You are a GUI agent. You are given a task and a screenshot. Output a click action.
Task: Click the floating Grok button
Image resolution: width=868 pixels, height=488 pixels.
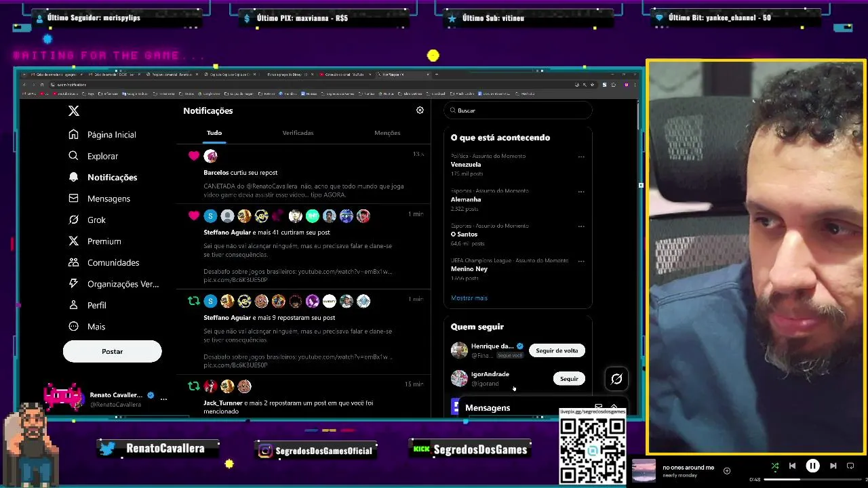616,379
